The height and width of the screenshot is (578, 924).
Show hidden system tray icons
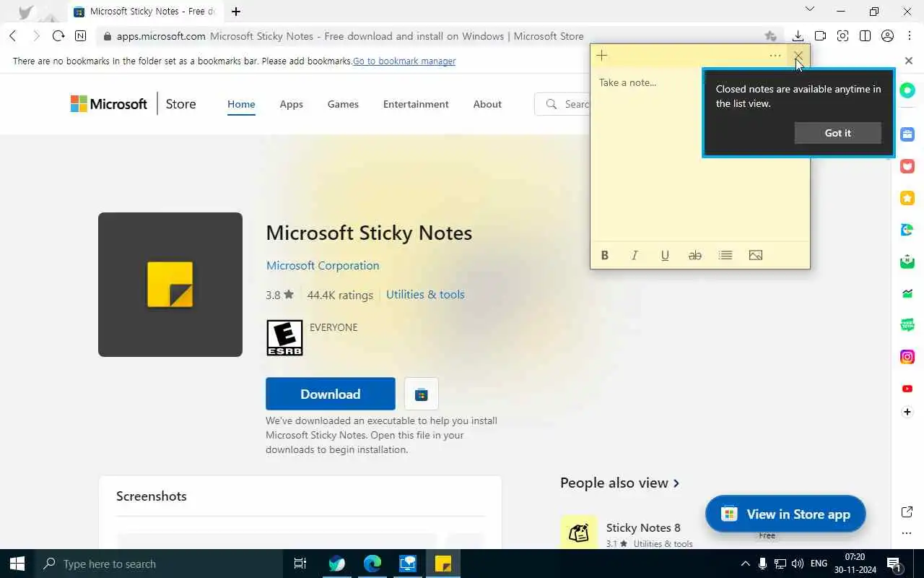tap(746, 564)
